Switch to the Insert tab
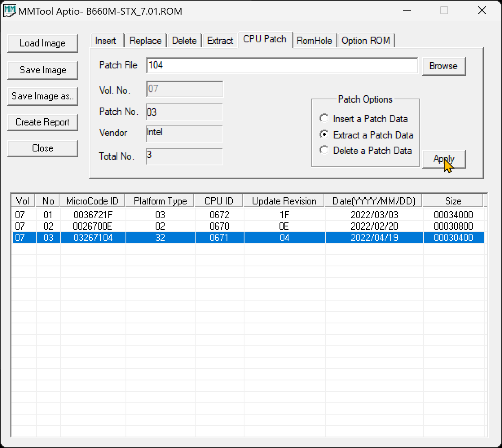 106,41
